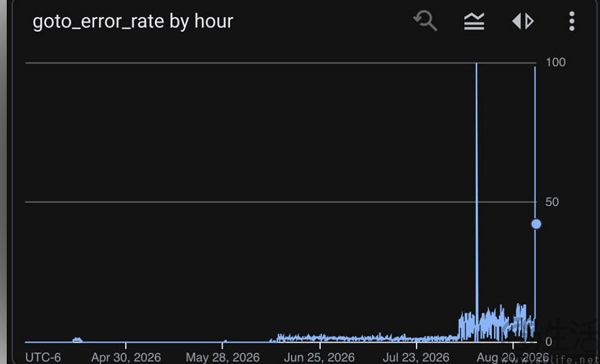Toggle the chart legend icon
600x364 pixels.
point(474,21)
